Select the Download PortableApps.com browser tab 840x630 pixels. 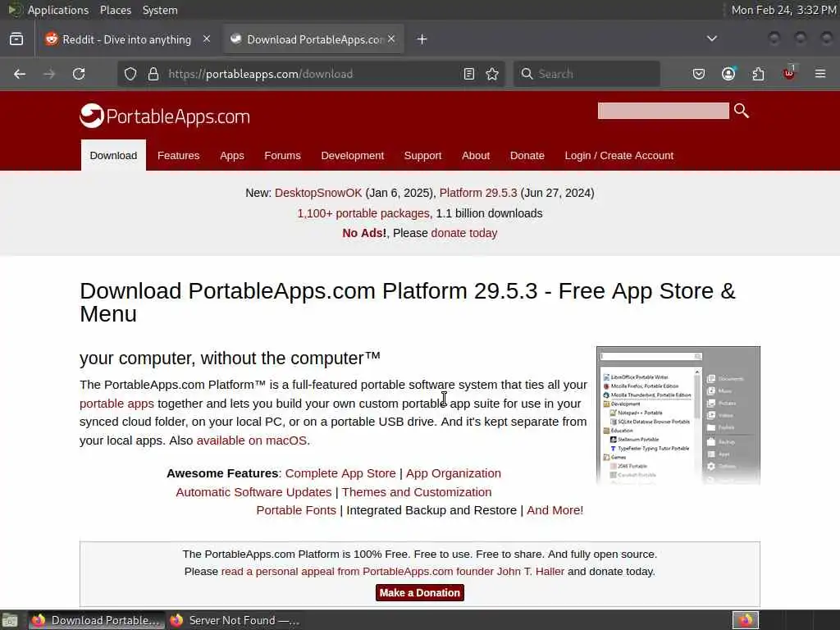click(314, 39)
